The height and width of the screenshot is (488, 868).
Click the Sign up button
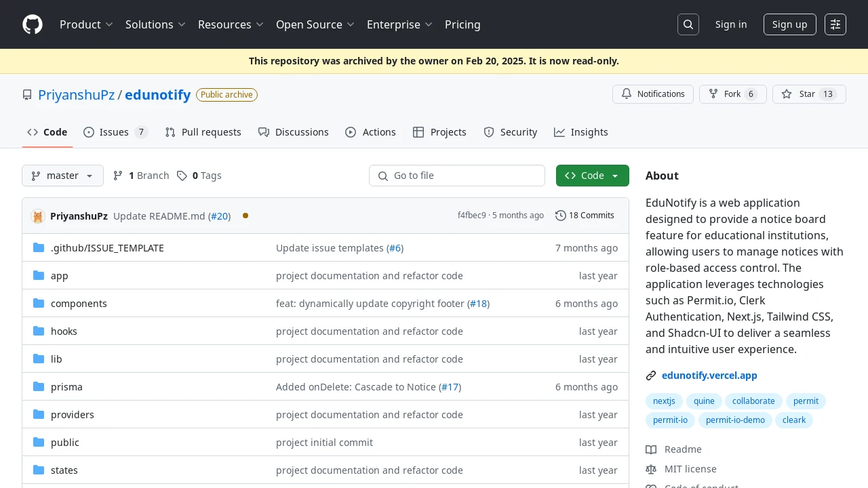click(789, 24)
